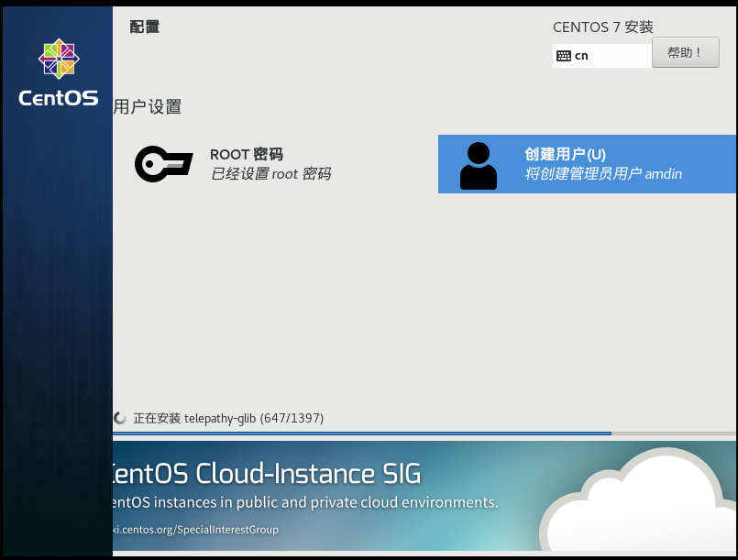The image size is (738, 560).
Task: Open the 帮助! help button
Action: click(x=686, y=52)
